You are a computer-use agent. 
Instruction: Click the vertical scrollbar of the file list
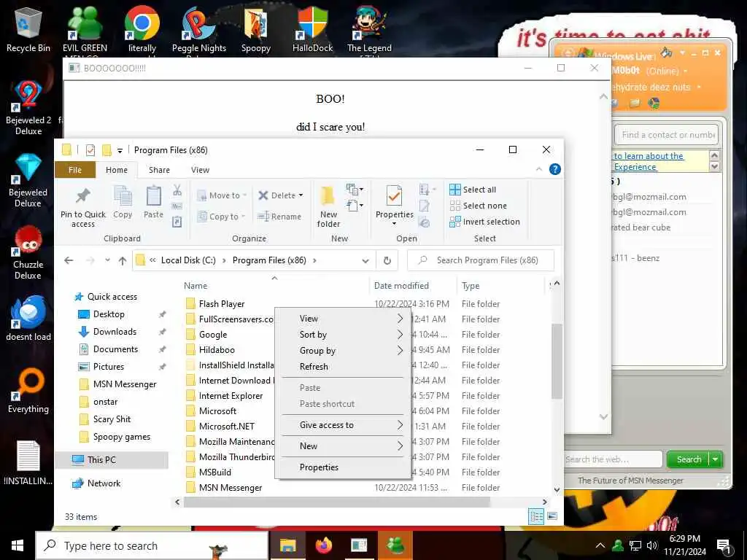pos(557,360)
